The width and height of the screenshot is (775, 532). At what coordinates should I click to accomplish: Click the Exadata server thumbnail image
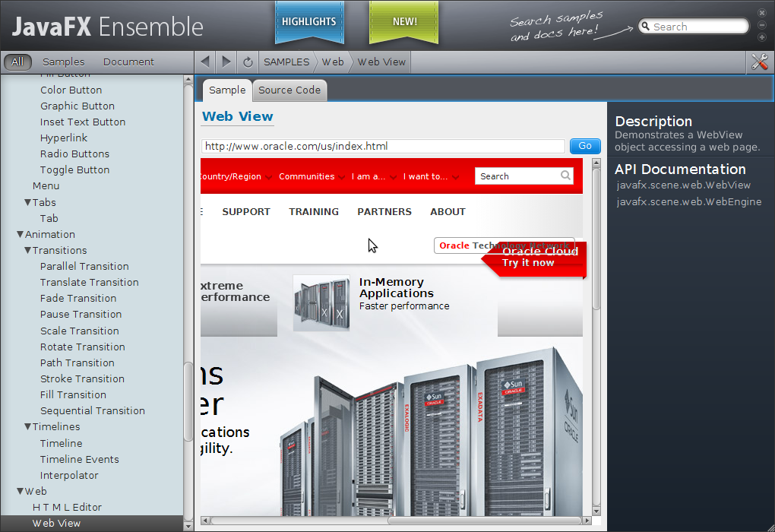pyautogui.click(x=321, y=303)
